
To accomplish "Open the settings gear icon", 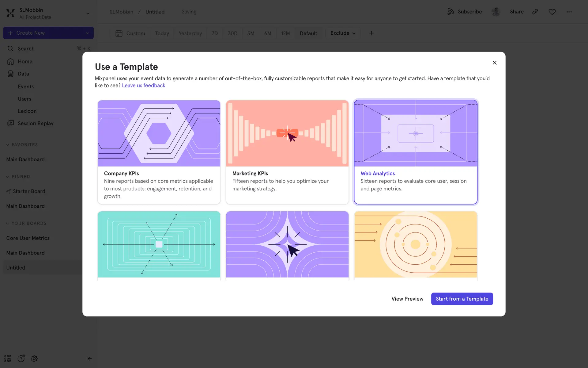I will click(34, 358).
